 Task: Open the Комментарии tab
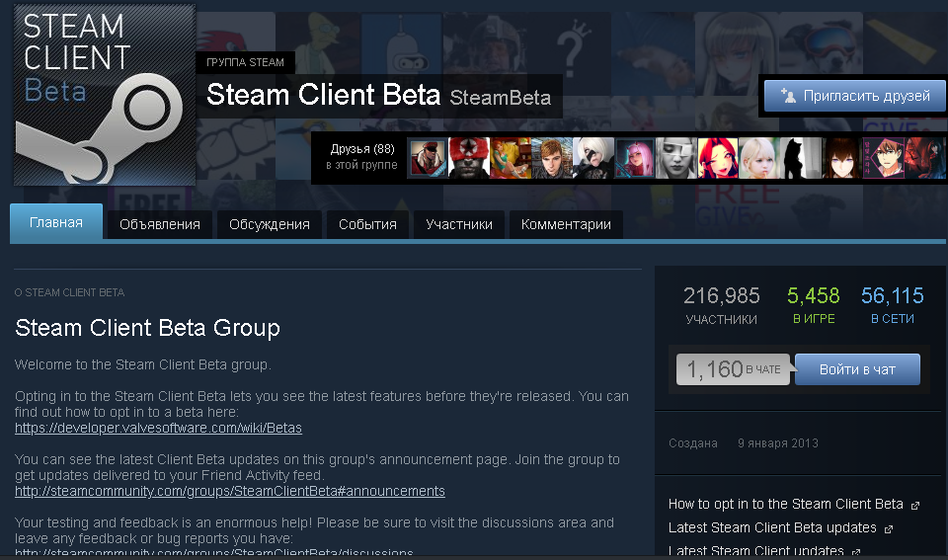point(566,224)
